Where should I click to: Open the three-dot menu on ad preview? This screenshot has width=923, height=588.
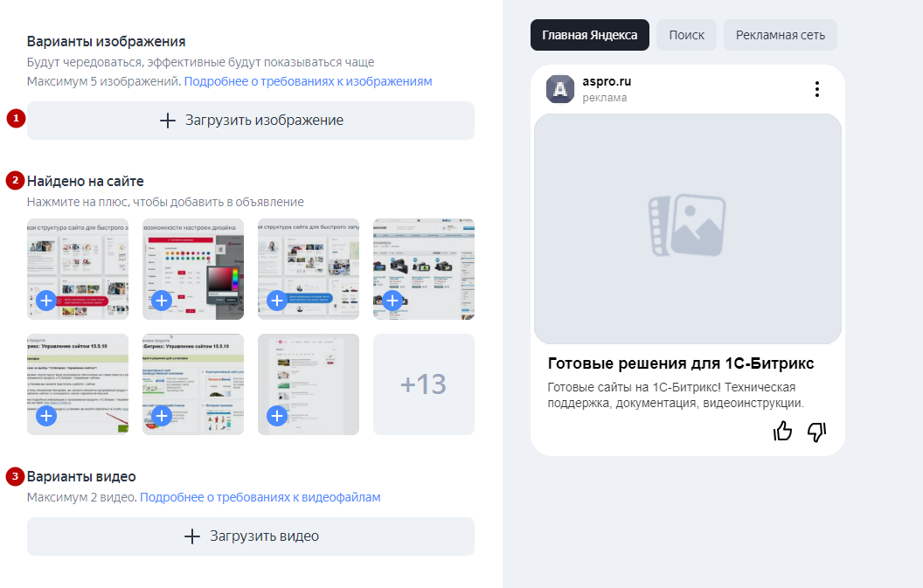point(816,89)
